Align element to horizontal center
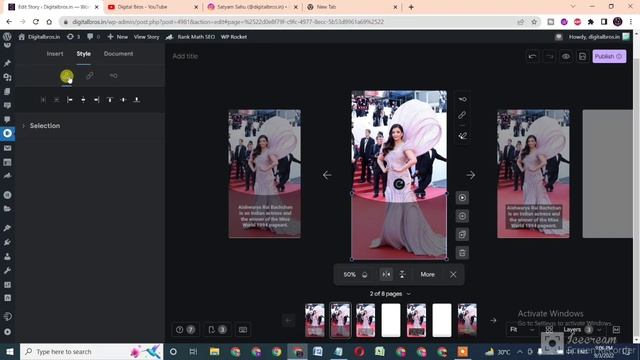 [83, 100]
